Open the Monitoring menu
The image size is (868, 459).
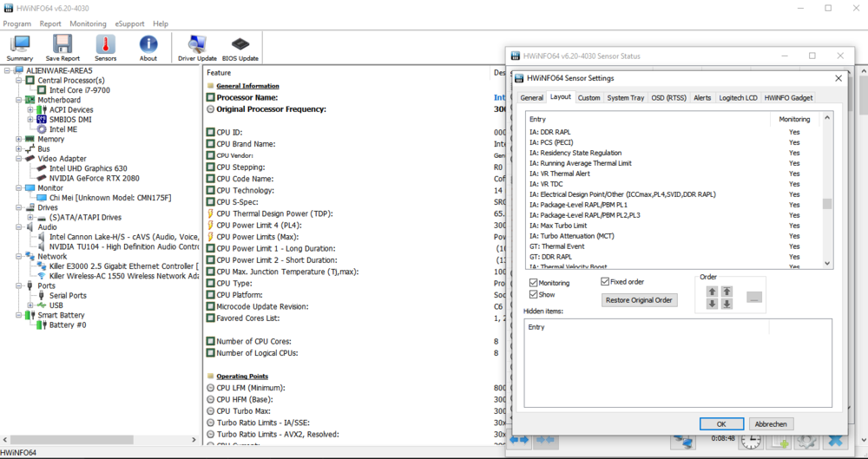88,23
